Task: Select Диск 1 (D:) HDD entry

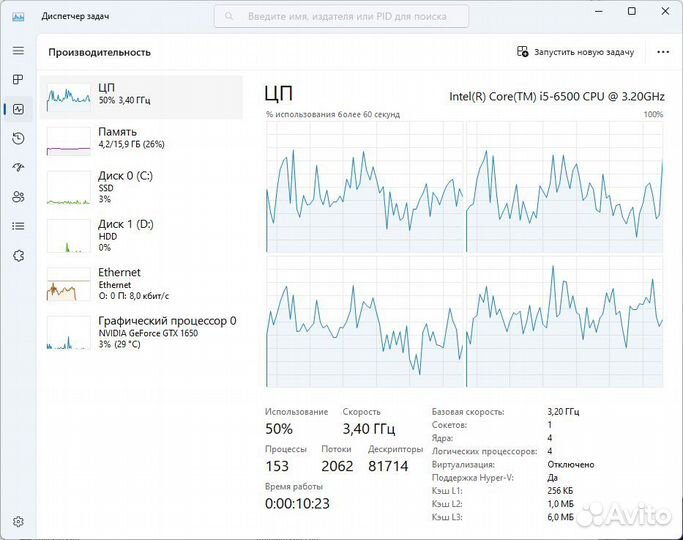Action: point(143,234)
